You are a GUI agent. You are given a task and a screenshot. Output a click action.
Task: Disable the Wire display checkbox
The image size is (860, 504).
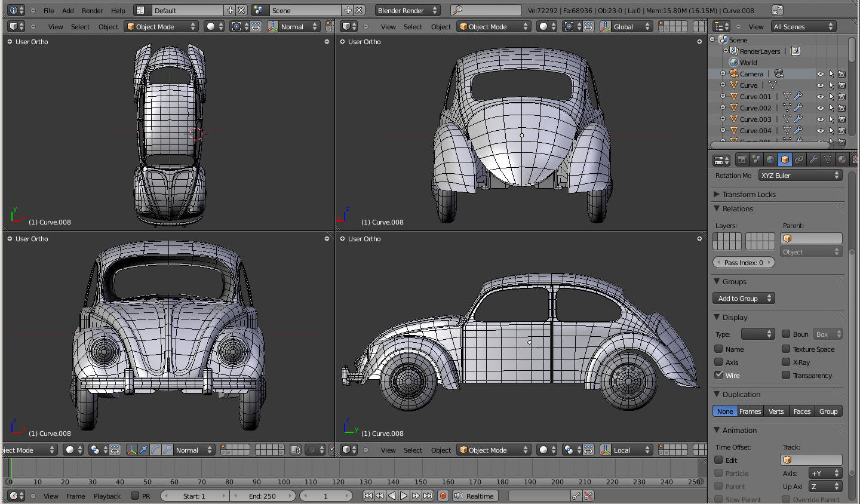(x=719, y=375)
